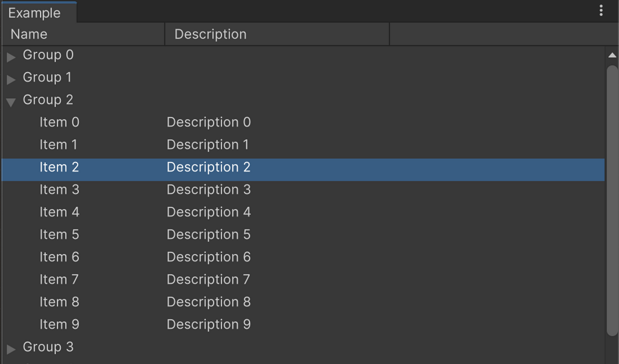Select the Group 2 row label
This screenshot has width=619, height=364.
click(48, 100)
